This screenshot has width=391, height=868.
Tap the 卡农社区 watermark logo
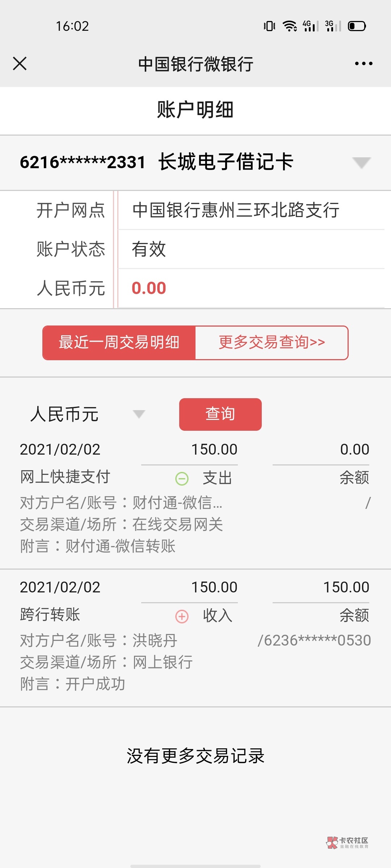[347, 842]
